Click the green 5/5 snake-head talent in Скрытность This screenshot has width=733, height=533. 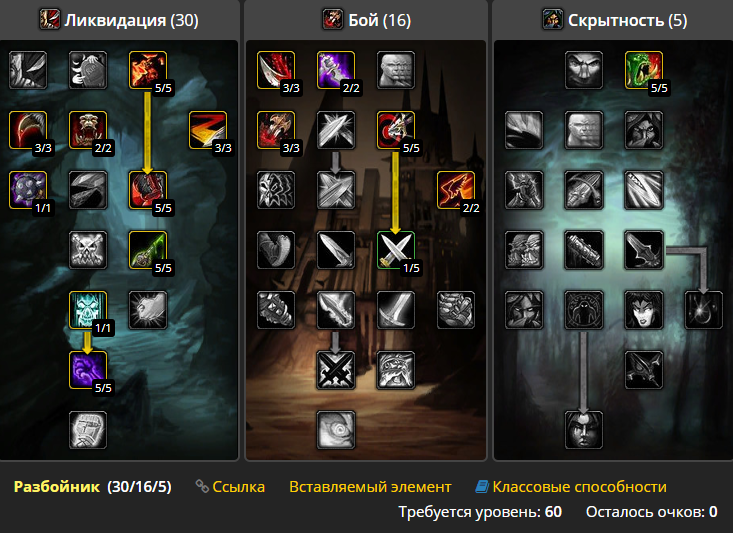point(643,70)
